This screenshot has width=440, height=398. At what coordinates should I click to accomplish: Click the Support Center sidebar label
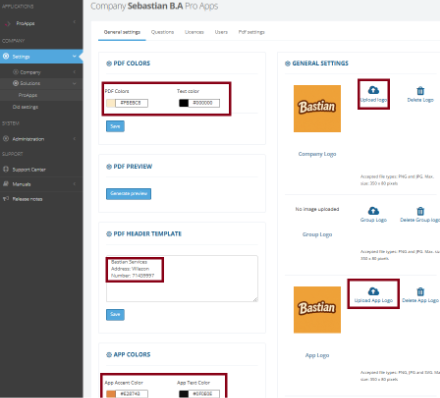[x=29, y=170]
